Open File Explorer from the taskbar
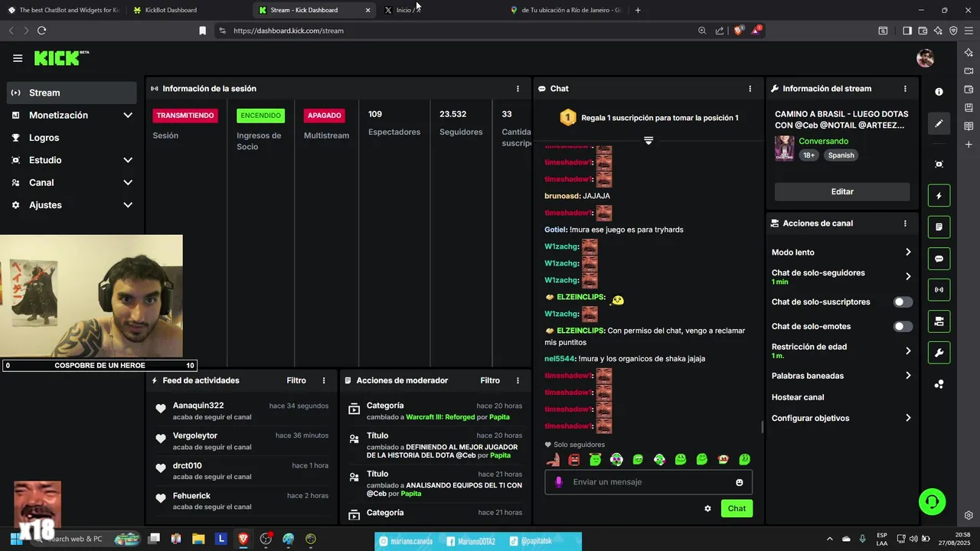The image size is (980, 551). 198,539
